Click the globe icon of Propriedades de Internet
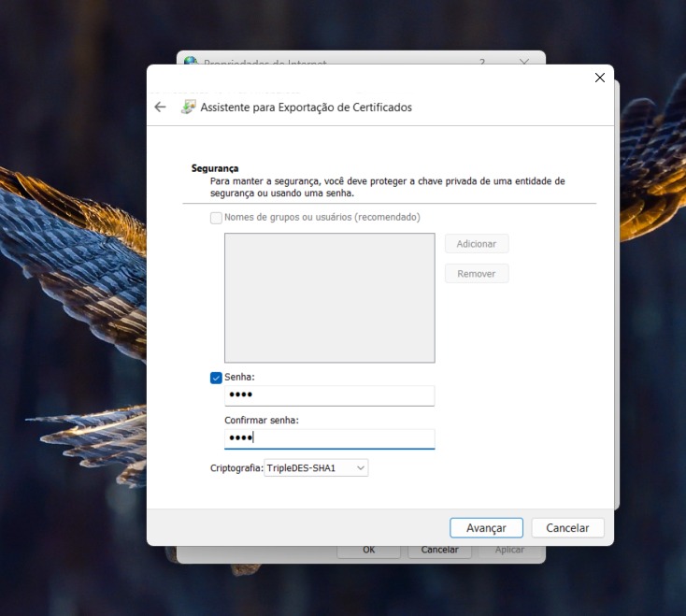Image resolution: width=686 pixels, height=616 pixels. coord(191,61)
